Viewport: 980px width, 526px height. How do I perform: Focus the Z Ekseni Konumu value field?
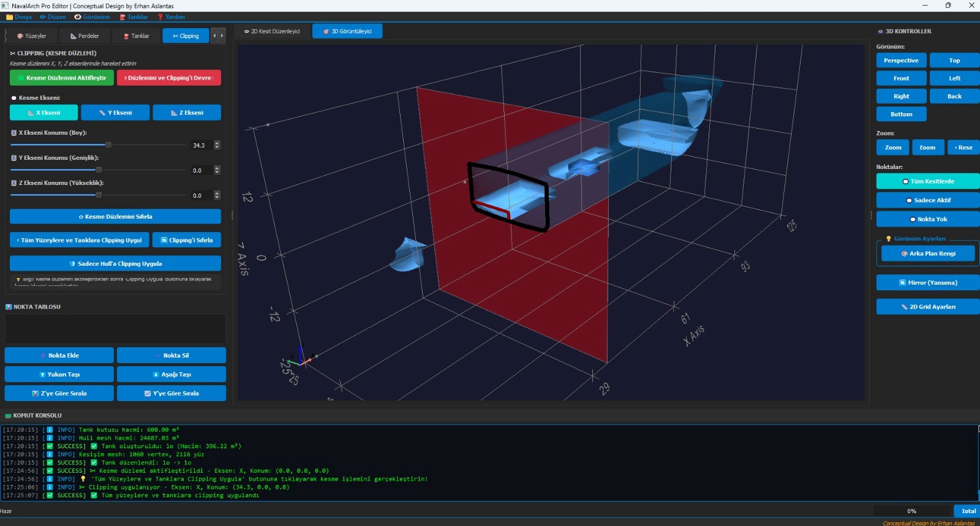click(202, 196)
